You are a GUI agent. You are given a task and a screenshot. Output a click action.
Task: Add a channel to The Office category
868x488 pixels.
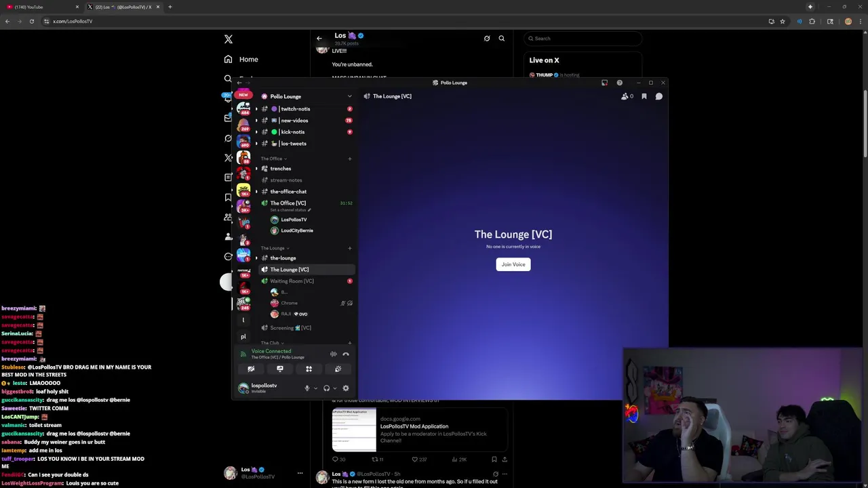(x=350, y=159)
